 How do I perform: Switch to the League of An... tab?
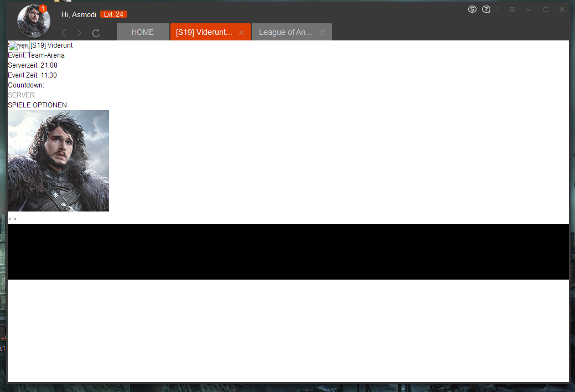(x=286, y=32)
